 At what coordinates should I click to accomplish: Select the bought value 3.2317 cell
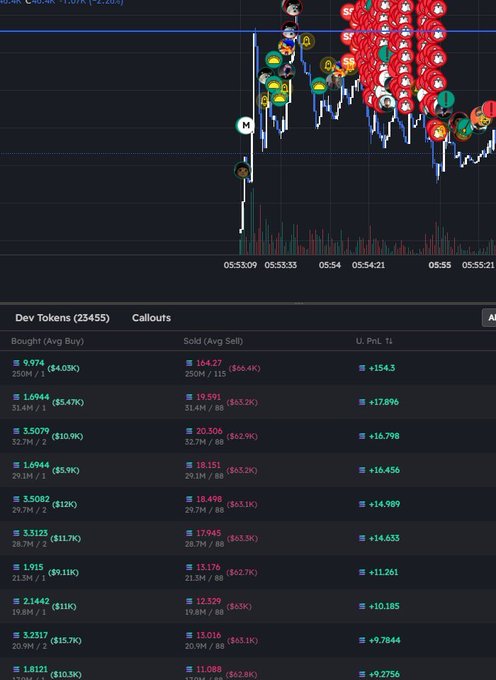36,635
